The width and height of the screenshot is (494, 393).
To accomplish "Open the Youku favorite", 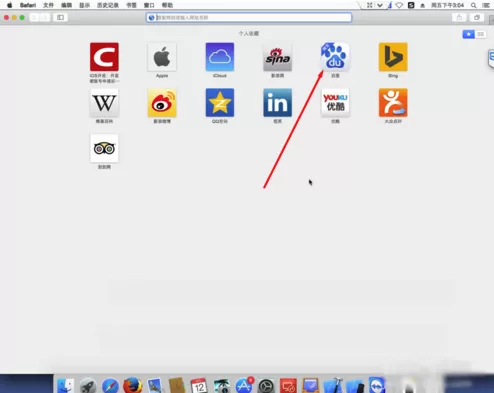I will pos(335,103).
